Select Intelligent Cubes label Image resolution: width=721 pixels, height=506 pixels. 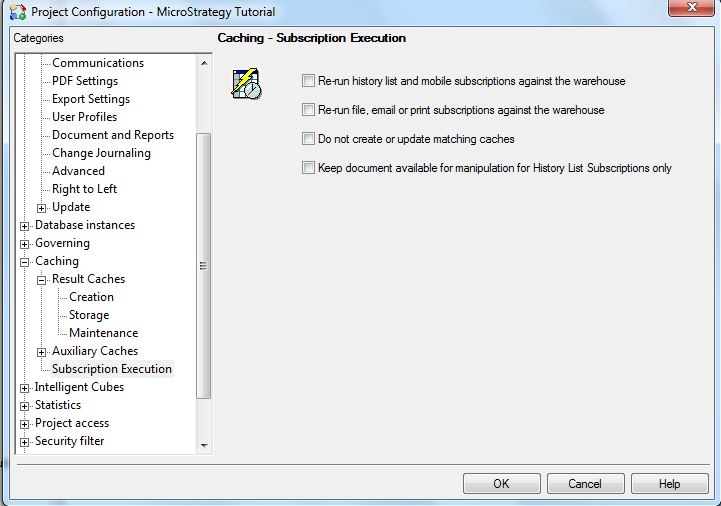[x=79, y=387]
